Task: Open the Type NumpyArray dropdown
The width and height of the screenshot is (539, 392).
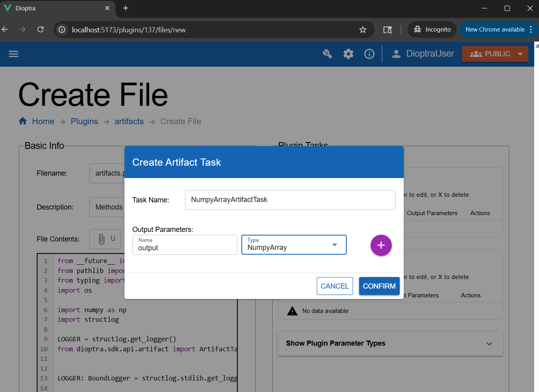Action: (x=294, y=245)
